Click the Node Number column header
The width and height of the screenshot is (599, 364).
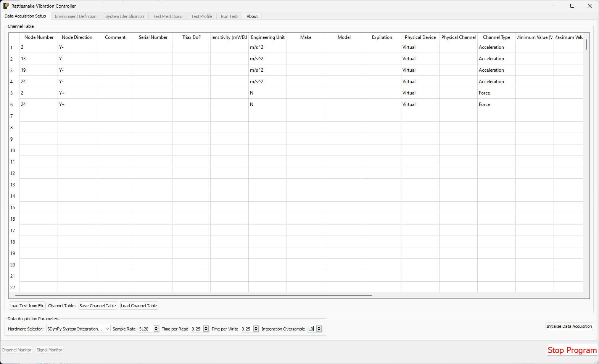click(x=39, y=37)
